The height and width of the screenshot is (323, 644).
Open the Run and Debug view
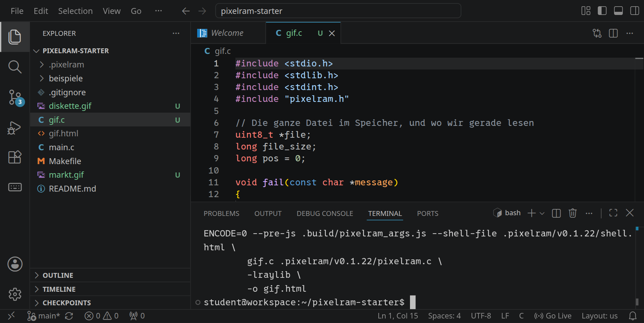click(15, 128)
